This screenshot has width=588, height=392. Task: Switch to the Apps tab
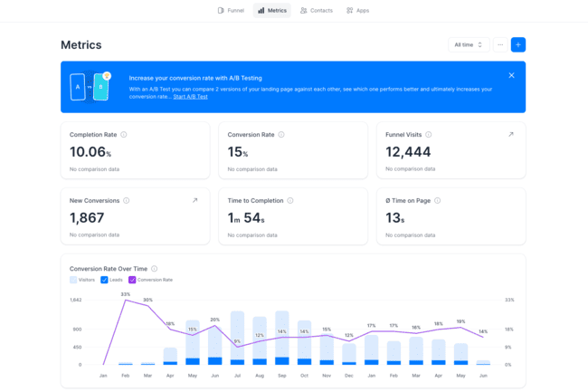[x=357, y=11]
